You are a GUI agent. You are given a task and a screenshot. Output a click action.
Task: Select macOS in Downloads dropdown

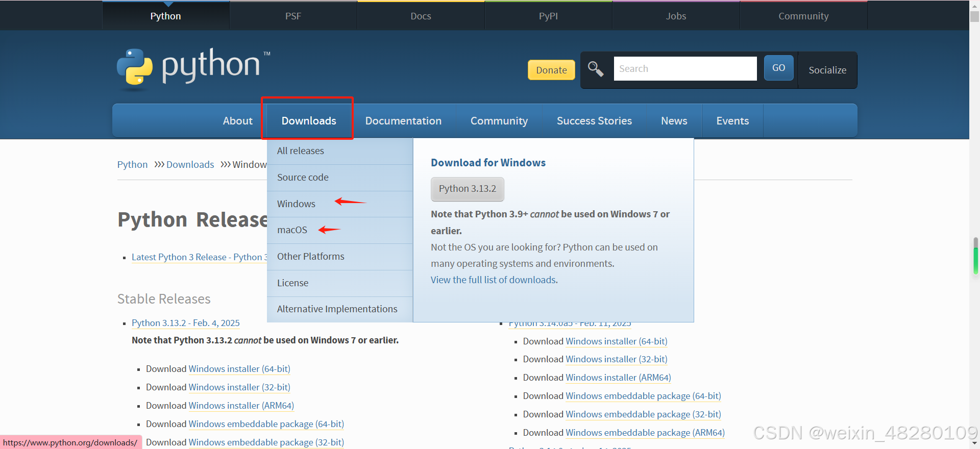[340, 230]
